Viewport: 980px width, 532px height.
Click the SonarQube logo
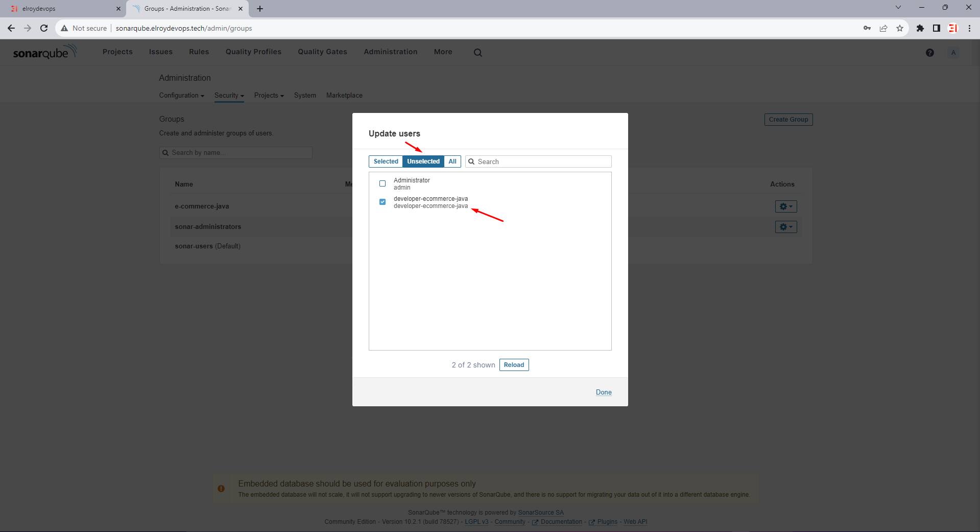[x=45, y=52]
